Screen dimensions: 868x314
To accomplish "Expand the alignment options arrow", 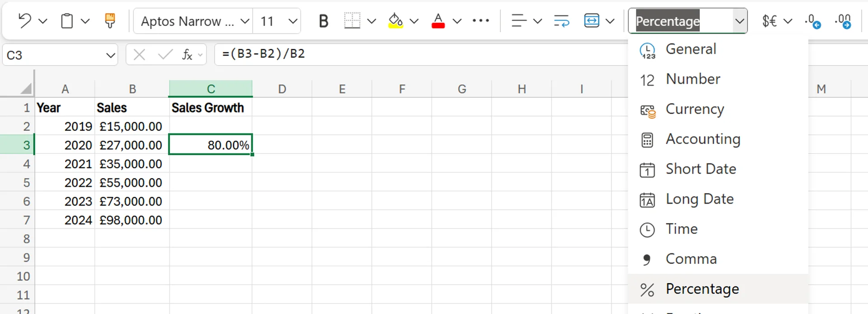I will 538,21.
